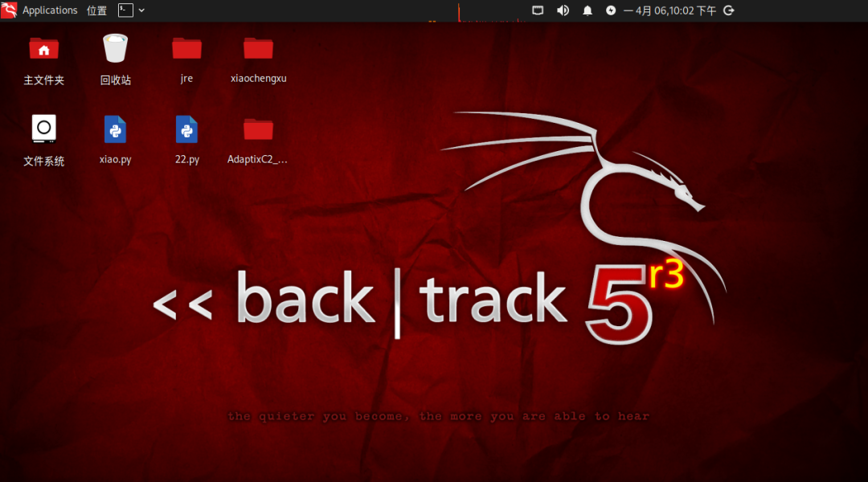Open the Applications menu
Screen dimensions: 868x482
(50, 10)
